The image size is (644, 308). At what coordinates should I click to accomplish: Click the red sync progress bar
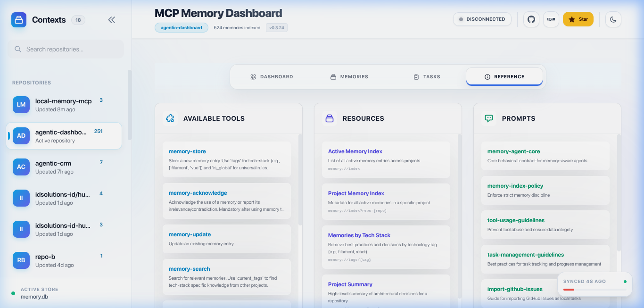[569, 289]
